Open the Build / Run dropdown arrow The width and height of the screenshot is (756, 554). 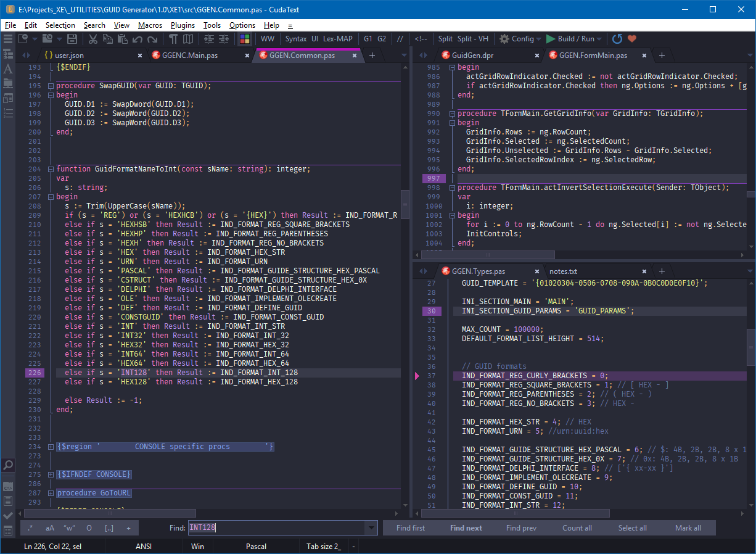pos(599,39)
